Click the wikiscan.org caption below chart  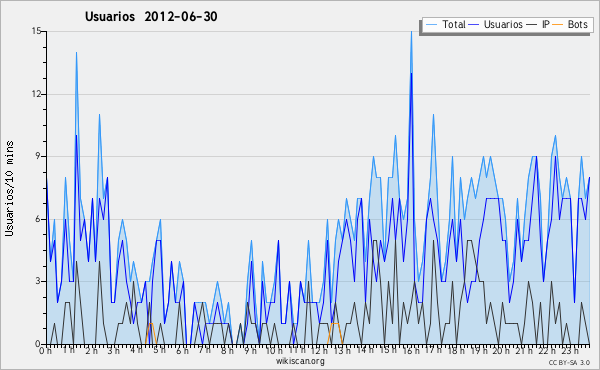coord(300,361)
